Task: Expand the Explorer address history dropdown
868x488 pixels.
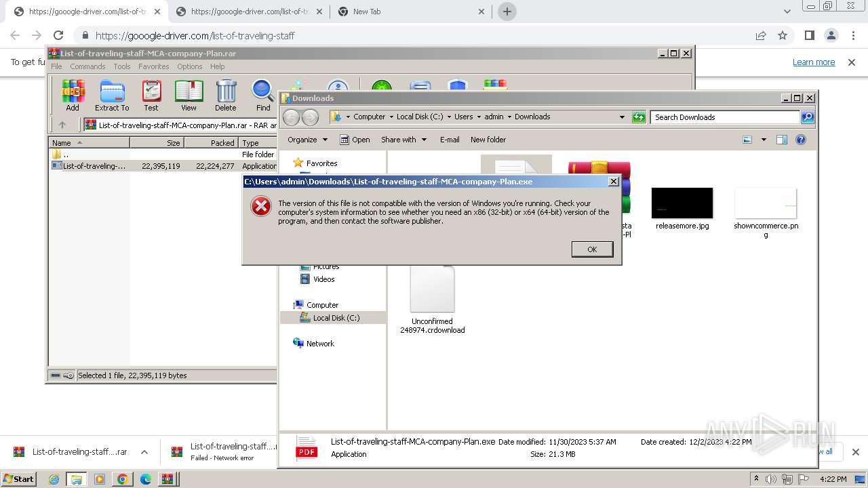Action: (x=622, y=117)
